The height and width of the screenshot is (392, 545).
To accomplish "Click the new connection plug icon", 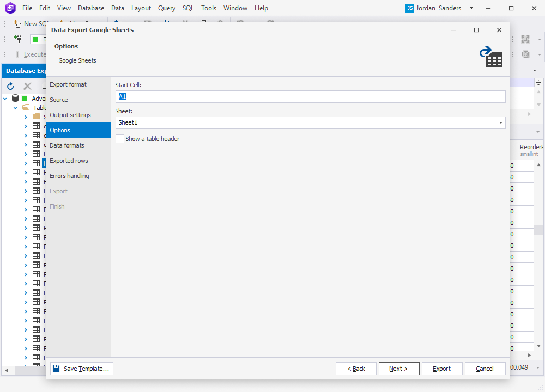I will coord(17,39).
